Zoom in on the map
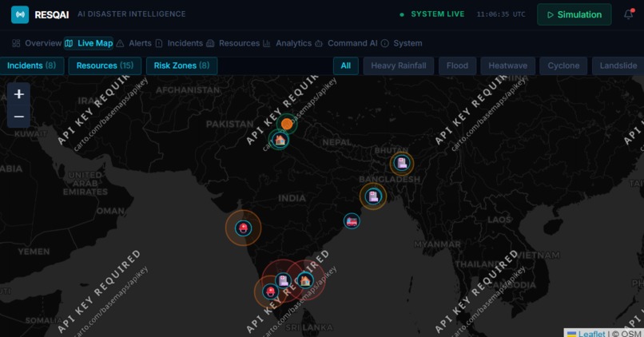The height and width of the screenshot is (337, 644). [18, 94]
